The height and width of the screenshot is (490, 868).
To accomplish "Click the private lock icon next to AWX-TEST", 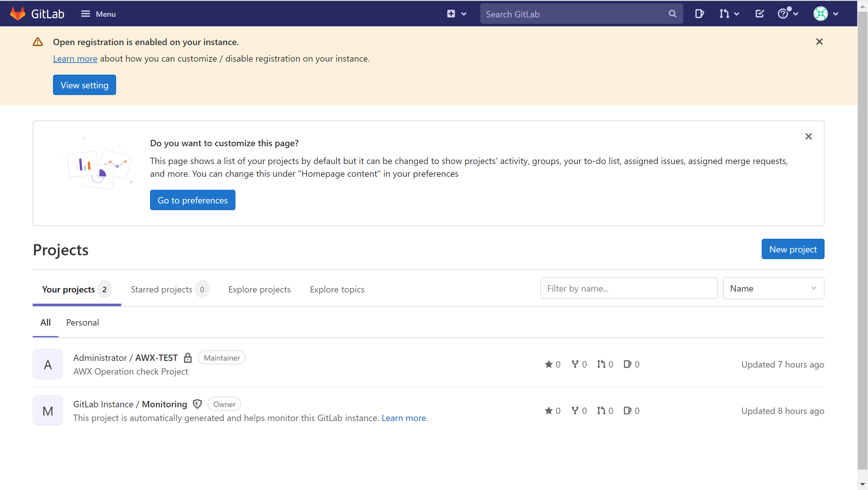I will pyautogui.click(x=188, y=358).
